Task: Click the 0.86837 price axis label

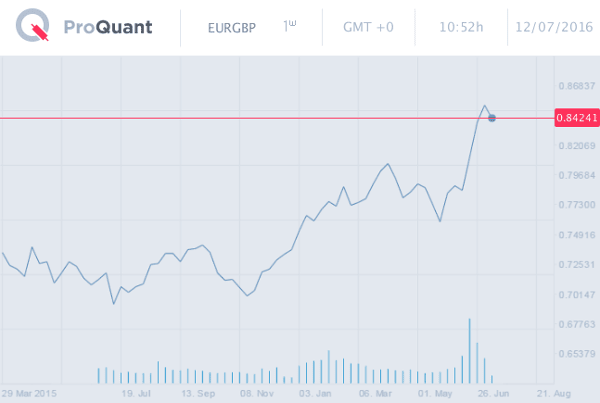Action: pos(576,86)
